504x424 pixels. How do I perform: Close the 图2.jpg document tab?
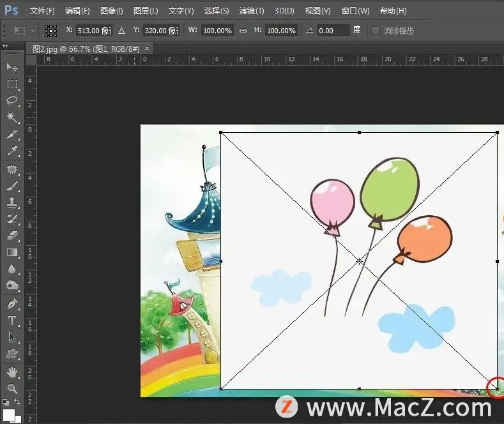(x=147, y=49)
